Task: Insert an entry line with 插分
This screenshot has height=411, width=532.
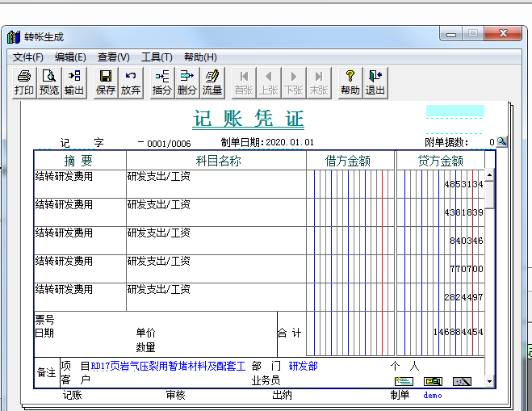Action: pyautogui.click(x=161, y=83)
